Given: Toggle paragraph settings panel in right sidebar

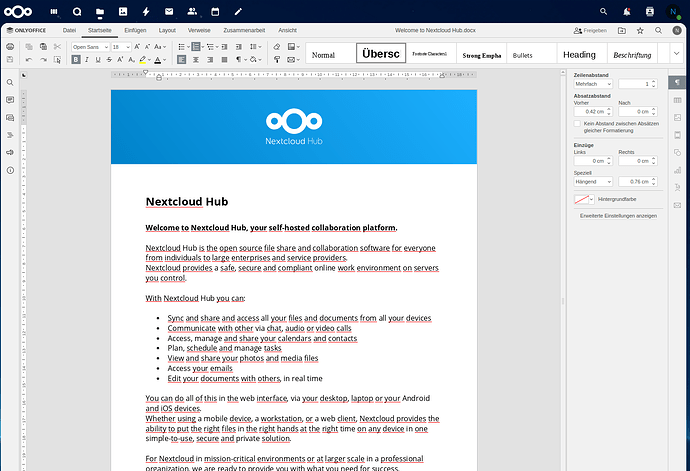Looking at the screenshot, I should (677, 82).
